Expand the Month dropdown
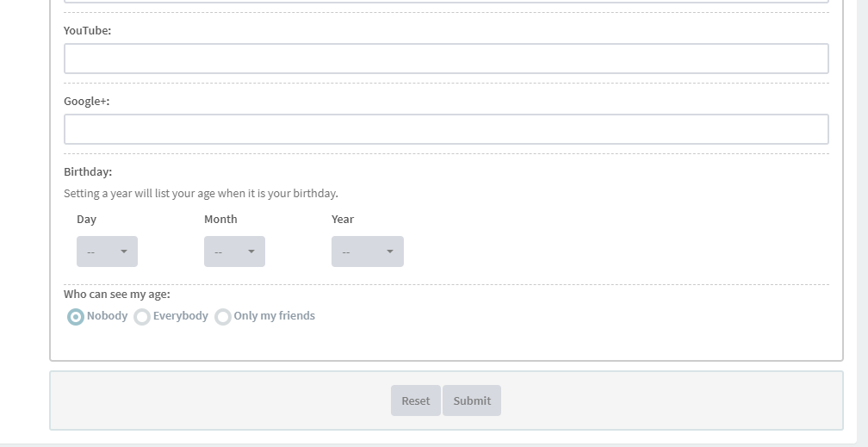The height and width of the screenshot is (447, 868). [234, 251]
